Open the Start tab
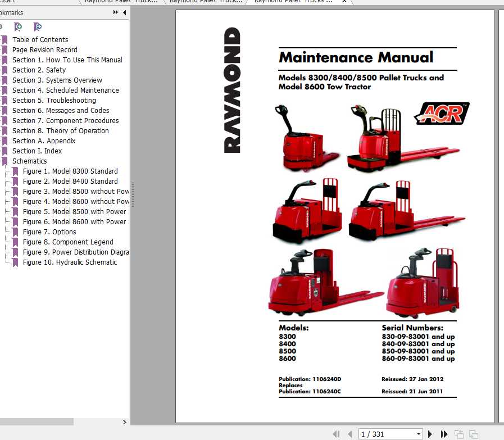The height and width of the screenshot is (440, 504). pos(8,1)
